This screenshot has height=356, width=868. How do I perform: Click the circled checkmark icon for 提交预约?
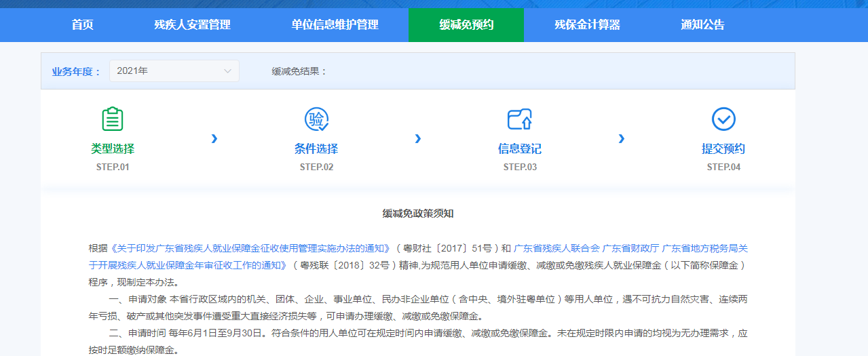tap(723, 119)
